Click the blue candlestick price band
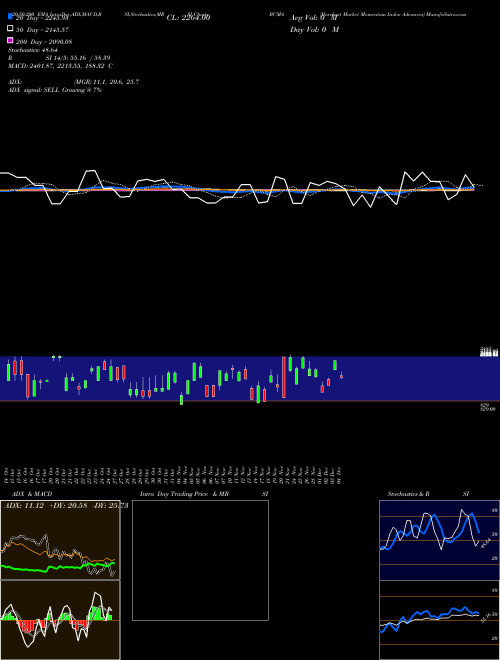500x660 pixels. pos(250,378)
